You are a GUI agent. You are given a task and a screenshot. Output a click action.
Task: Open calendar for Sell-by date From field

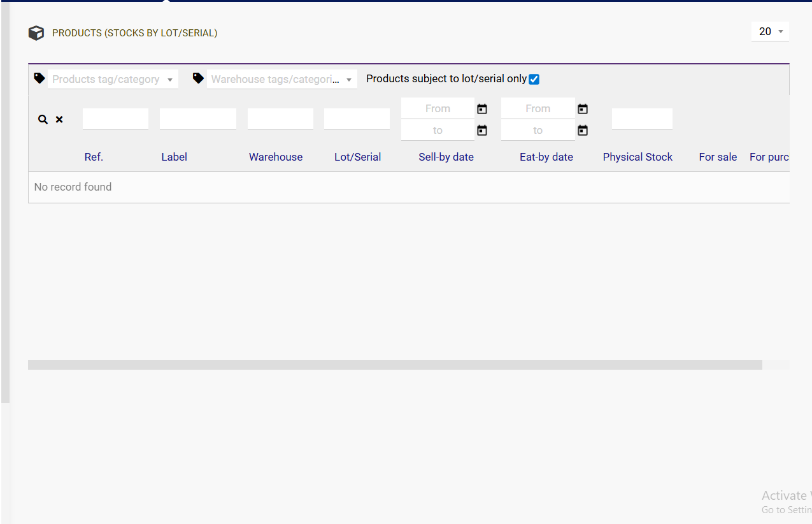tap(482, 109)
